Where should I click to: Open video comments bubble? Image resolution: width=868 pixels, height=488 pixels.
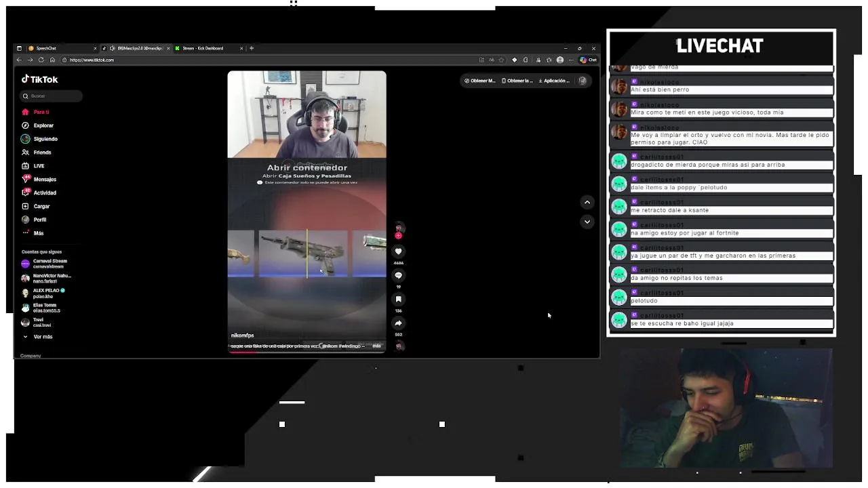pyautogui.click(x=399, y=275)
